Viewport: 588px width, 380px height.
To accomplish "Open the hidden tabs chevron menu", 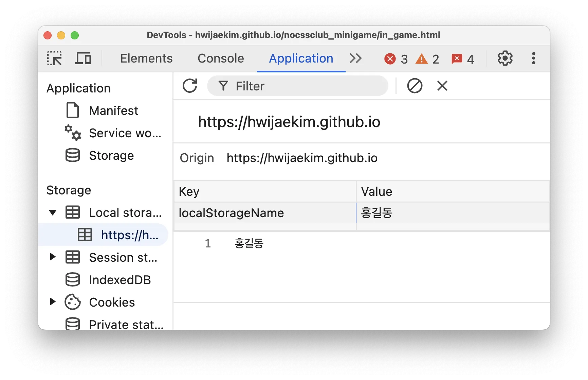I will (355, 58).
